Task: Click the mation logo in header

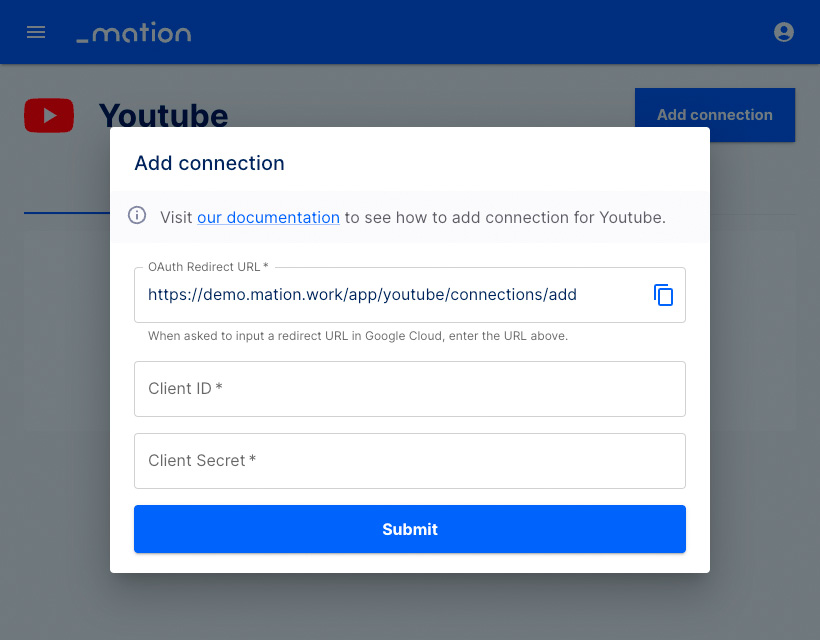Action: click(134, 32)
